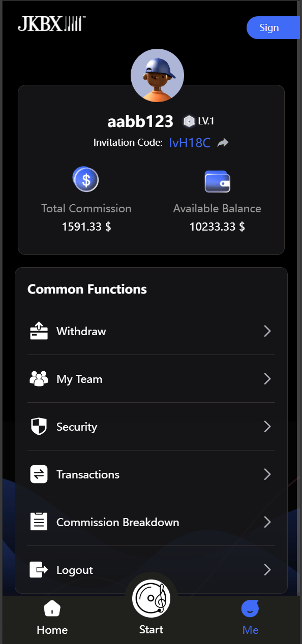Select the Me tab
302x644 pixels.
point(250,618)
